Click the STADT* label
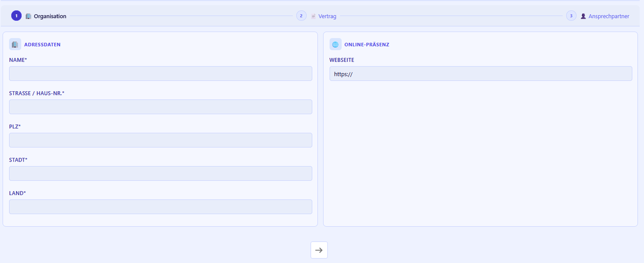Image resolution: width=644 pixels, height=263 pixels. [x=18, y=160]
